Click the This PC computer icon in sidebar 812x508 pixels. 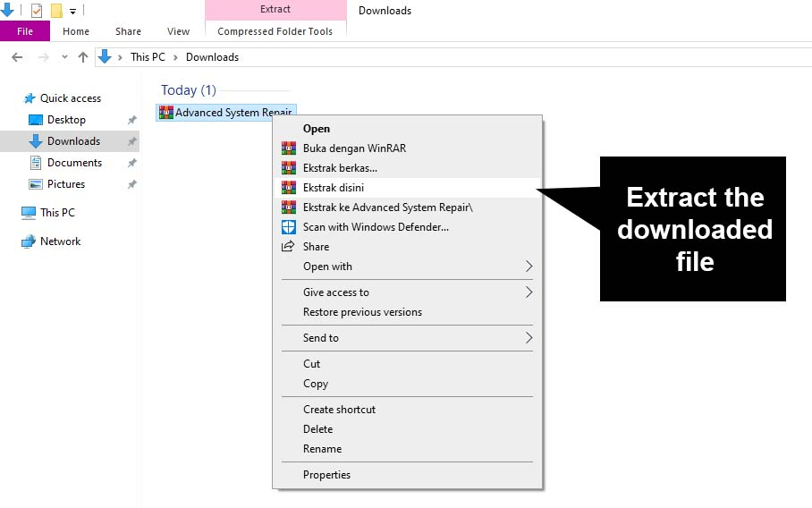29,213
